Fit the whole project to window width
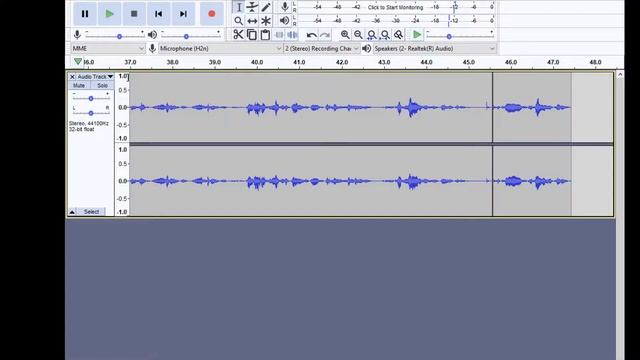640x360 pixels. [x=385, y=35]
